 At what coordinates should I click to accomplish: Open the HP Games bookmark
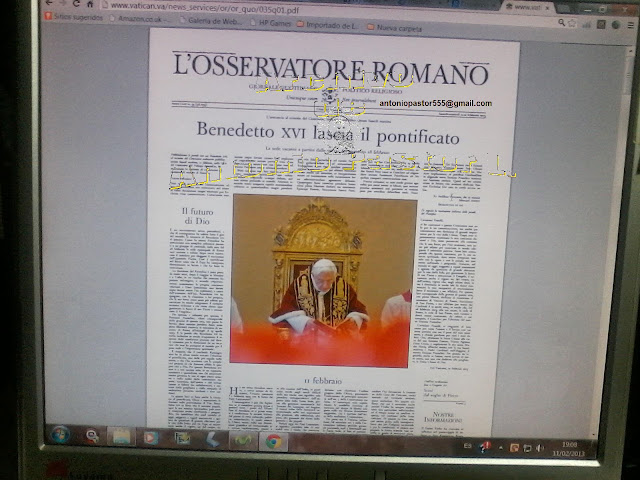tap(271, 23)
